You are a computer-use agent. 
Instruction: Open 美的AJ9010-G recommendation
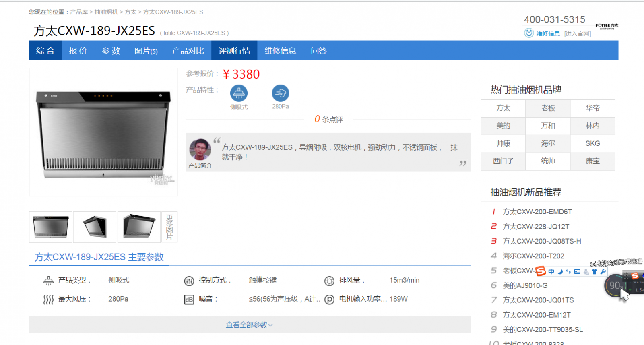point(525,285)
